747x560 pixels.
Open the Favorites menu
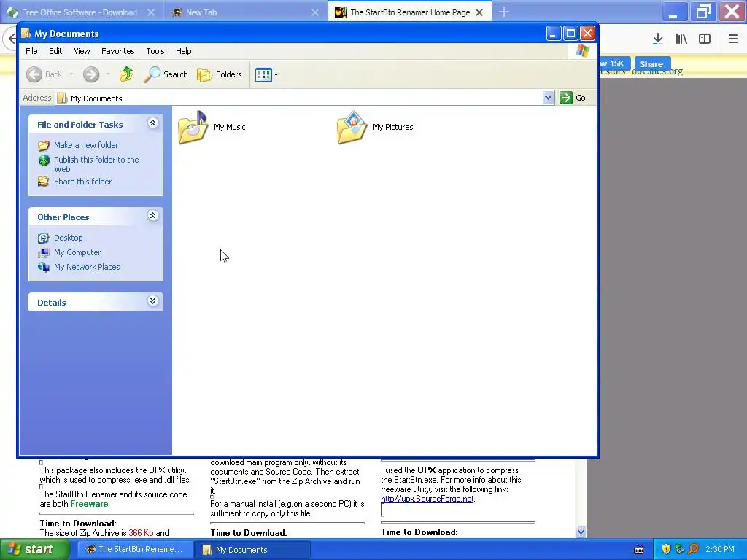(117, 51)
